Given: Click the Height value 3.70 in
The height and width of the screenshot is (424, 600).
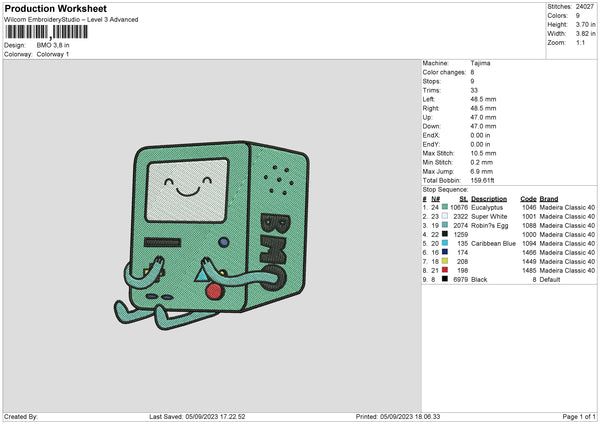Looking at the screenshot, I should 585,24.
